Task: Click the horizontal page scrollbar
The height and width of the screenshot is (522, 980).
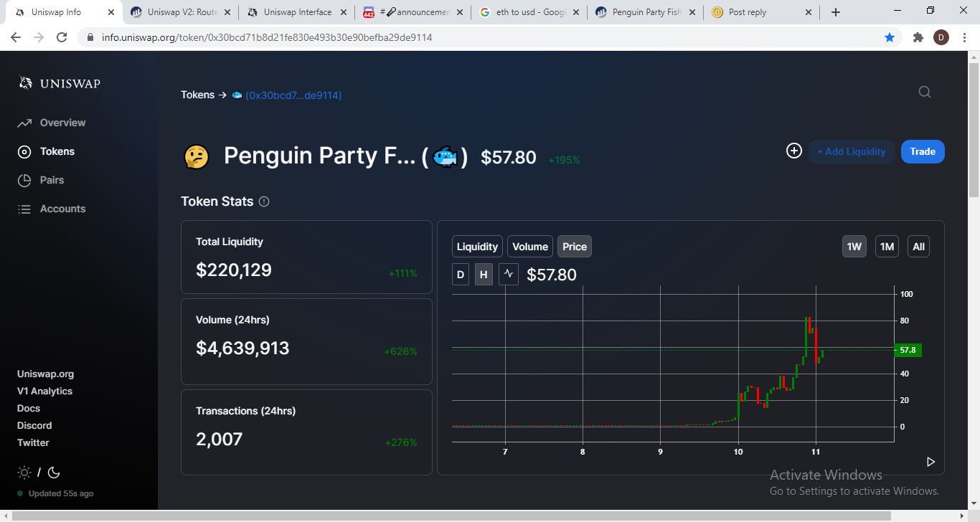Action: [x=452, y=516]
